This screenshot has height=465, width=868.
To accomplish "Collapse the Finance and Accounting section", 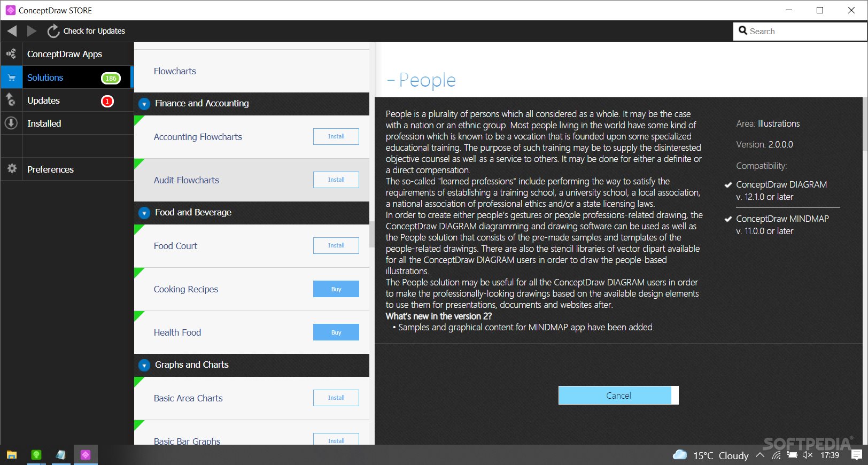I will tap(144, 104).
